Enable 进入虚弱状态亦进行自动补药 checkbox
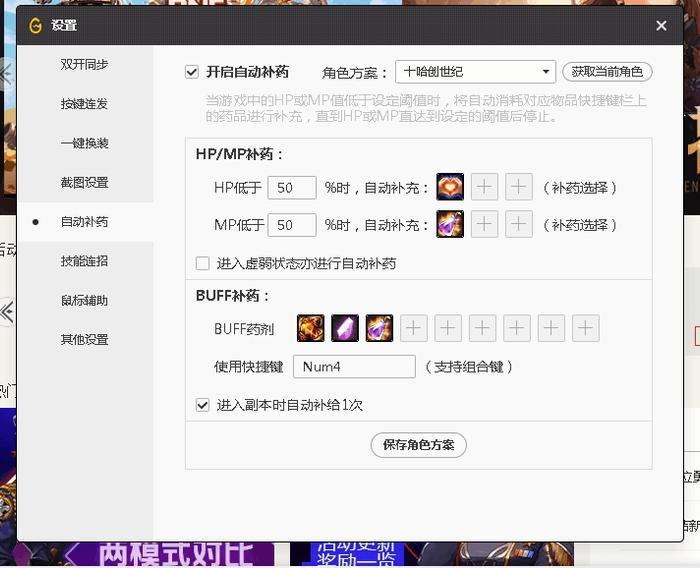This screenshot has width=700, height=568. point(203,264)
